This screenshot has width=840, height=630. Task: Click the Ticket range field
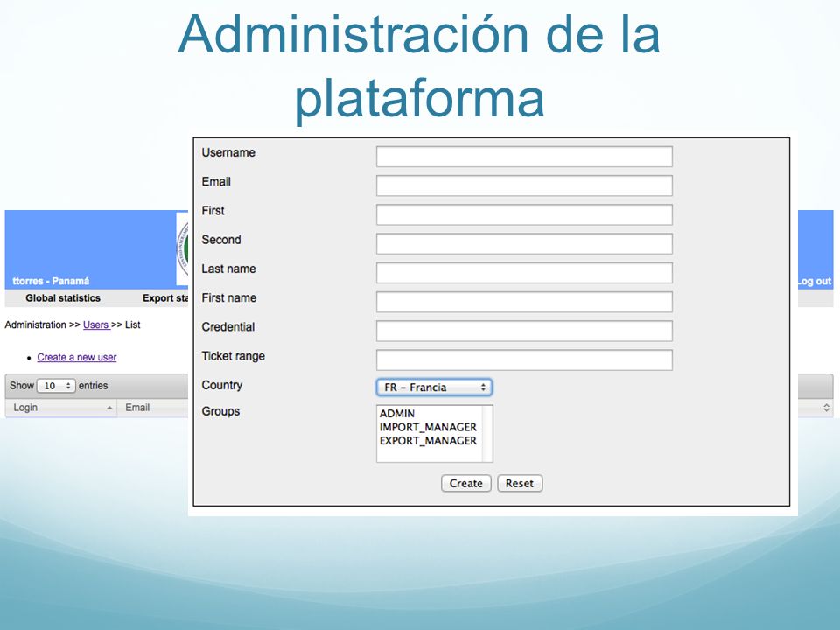(x=524, y=360)
